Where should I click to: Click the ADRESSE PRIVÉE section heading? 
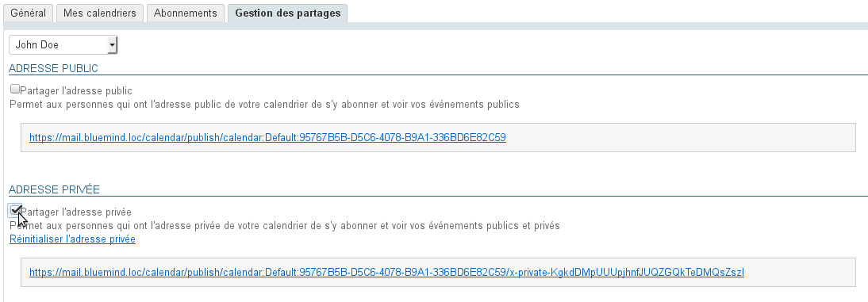tap(54, 189)
